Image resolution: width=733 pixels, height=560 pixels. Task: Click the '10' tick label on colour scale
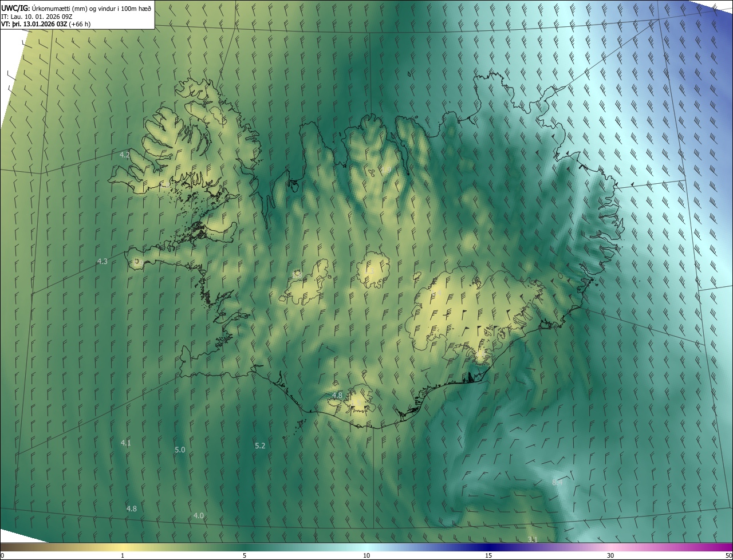366,555
